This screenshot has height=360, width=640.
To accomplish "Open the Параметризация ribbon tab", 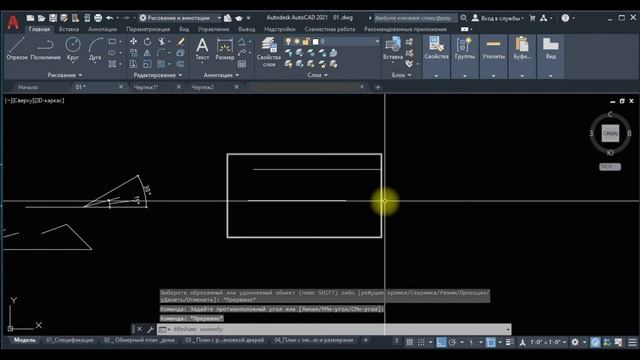I will point(148,29).
